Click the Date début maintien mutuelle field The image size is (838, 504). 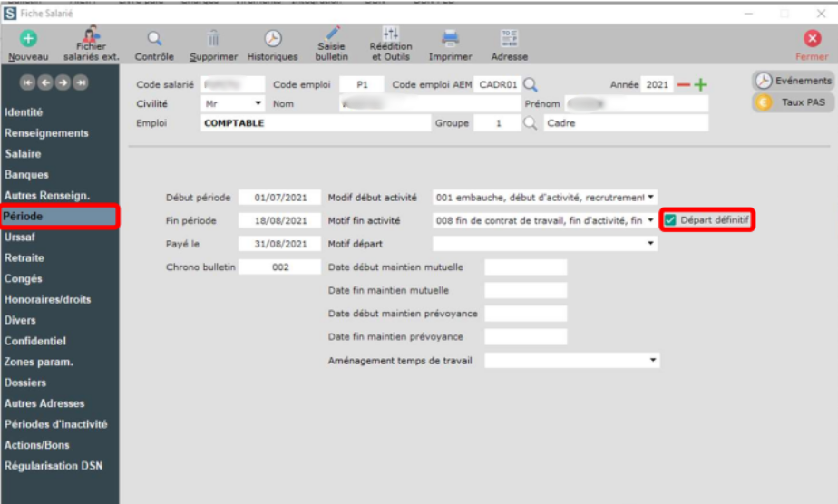coord(525,267)
